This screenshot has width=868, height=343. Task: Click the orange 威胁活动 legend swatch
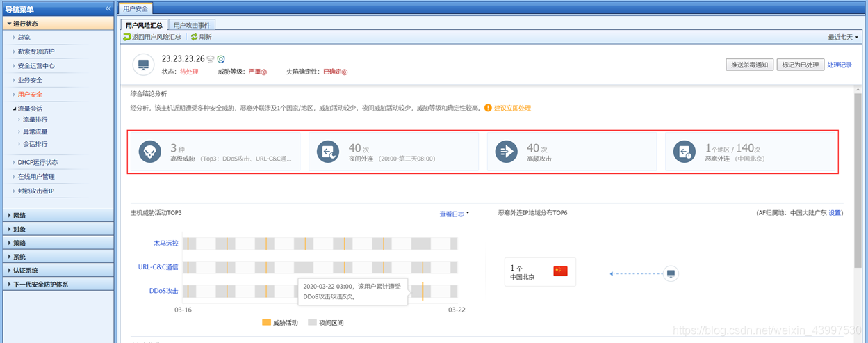point(266,323)
